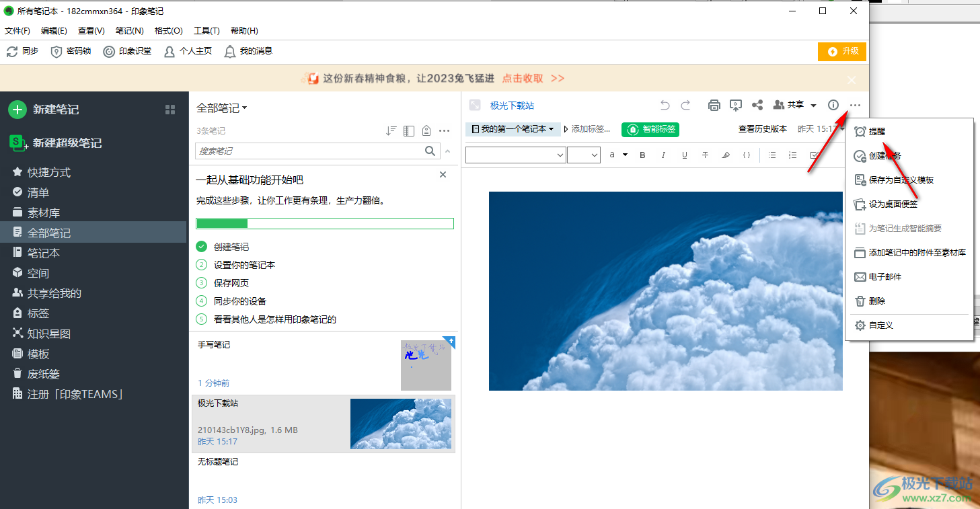Select the 手写笔记 note thumbnail

426,365
